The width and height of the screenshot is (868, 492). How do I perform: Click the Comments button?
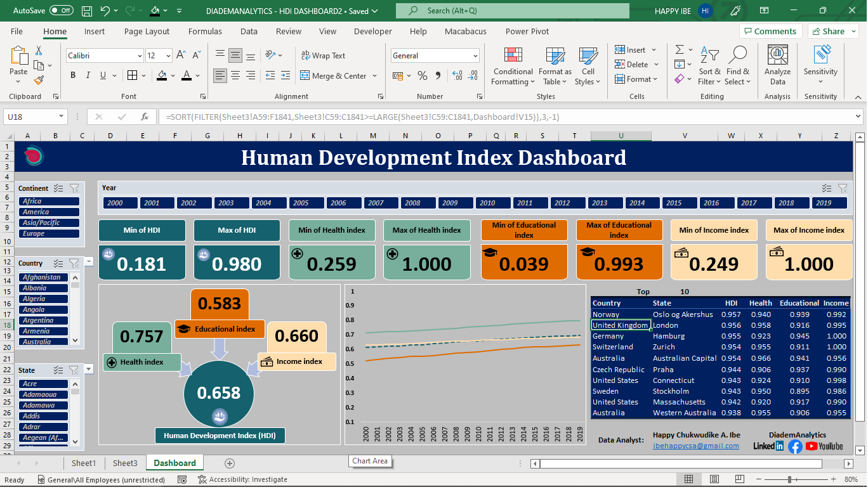(x=770, y=31)
